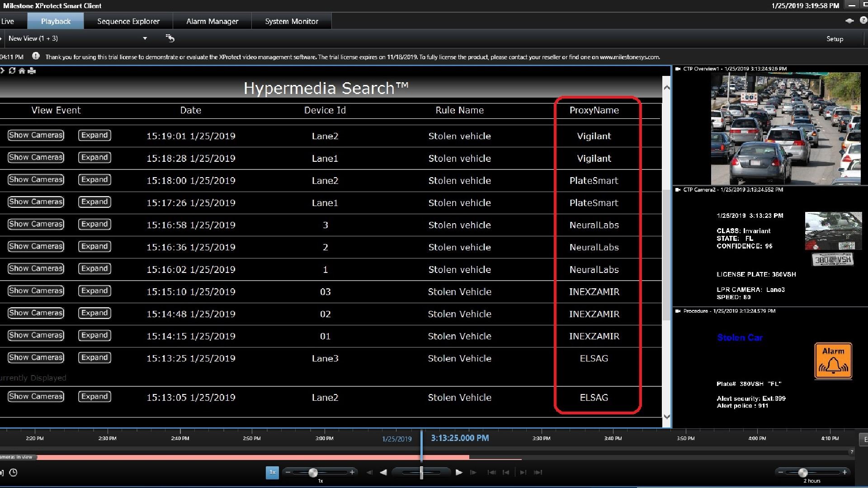Play video in reverse
Viewport: 868px width, 488px height.
coord(383,472)
